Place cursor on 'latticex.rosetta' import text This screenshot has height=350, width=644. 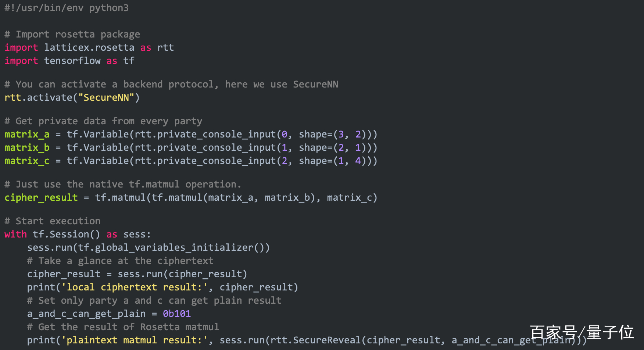coord(89,47)
